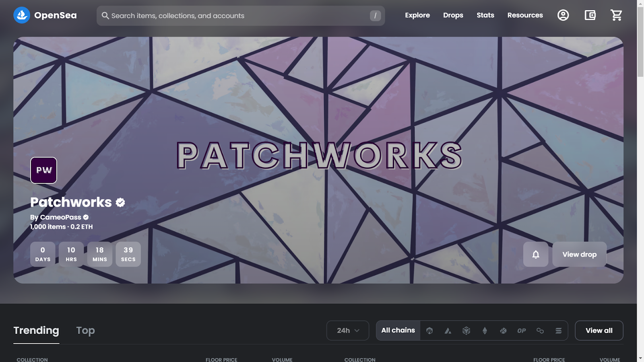
Task: Click the vertical scrollbar thumb
Action: click(640, 41)
